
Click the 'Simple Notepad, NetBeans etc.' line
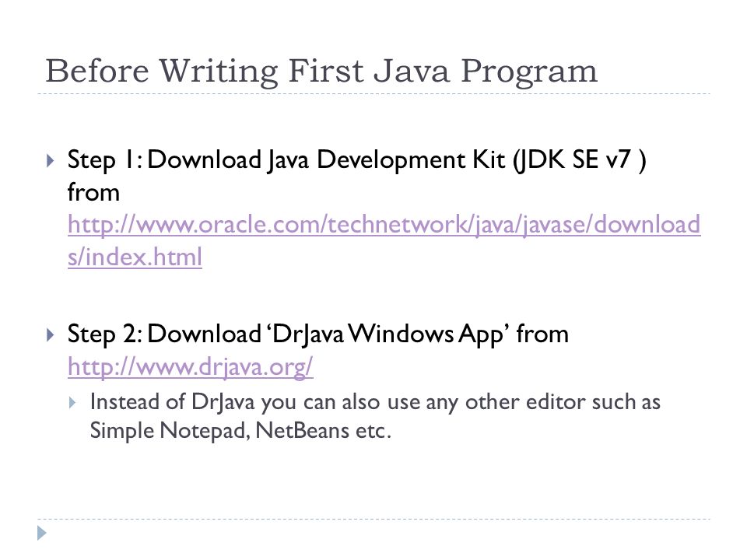(x=240, y=431)
